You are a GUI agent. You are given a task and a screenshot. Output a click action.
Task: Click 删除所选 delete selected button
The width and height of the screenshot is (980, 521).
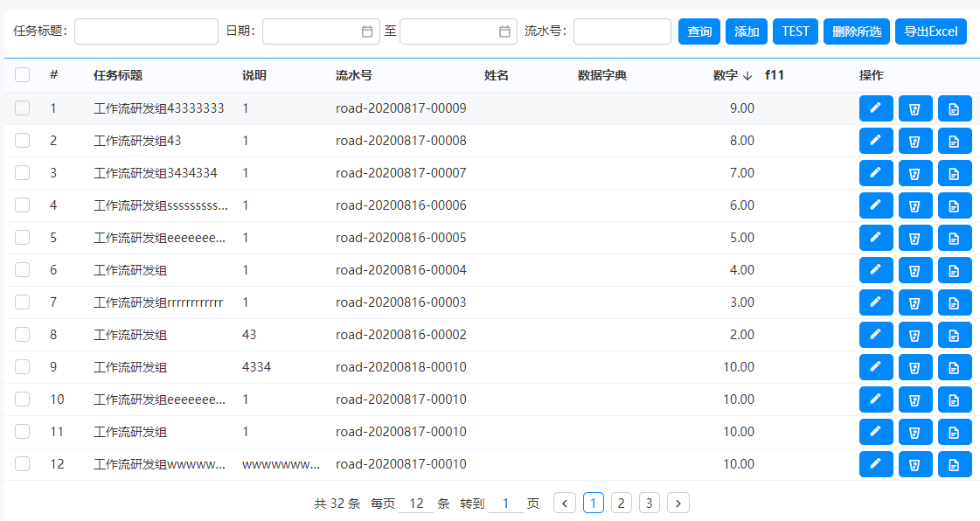click(x=857, y=31)
